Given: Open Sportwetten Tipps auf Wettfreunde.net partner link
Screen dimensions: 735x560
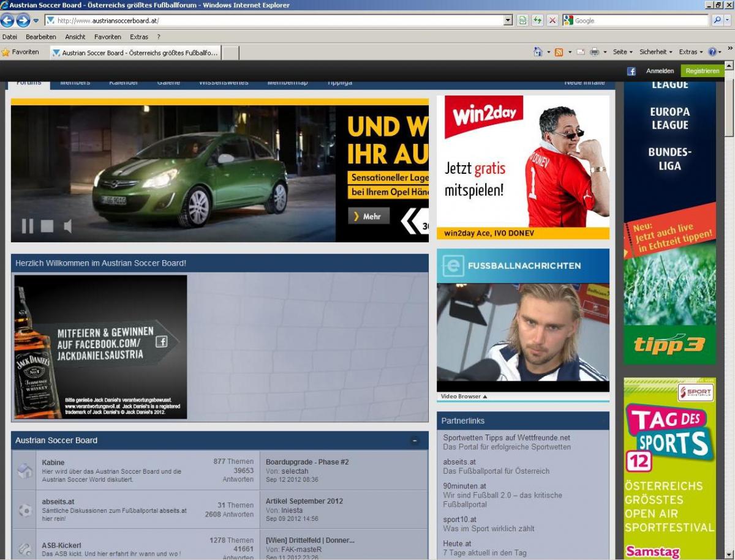Looking at the screenshot, I should tap(507, 438).
